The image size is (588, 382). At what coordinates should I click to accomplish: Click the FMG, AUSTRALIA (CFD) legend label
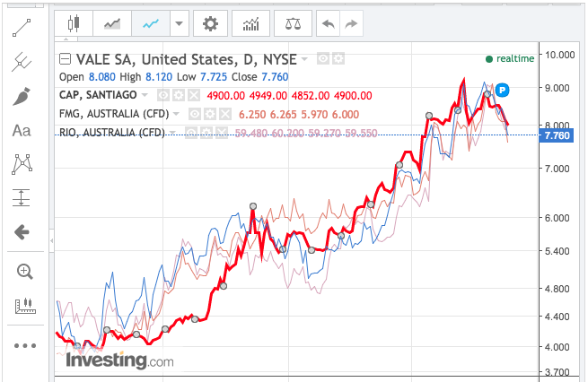tap(114, 114)
